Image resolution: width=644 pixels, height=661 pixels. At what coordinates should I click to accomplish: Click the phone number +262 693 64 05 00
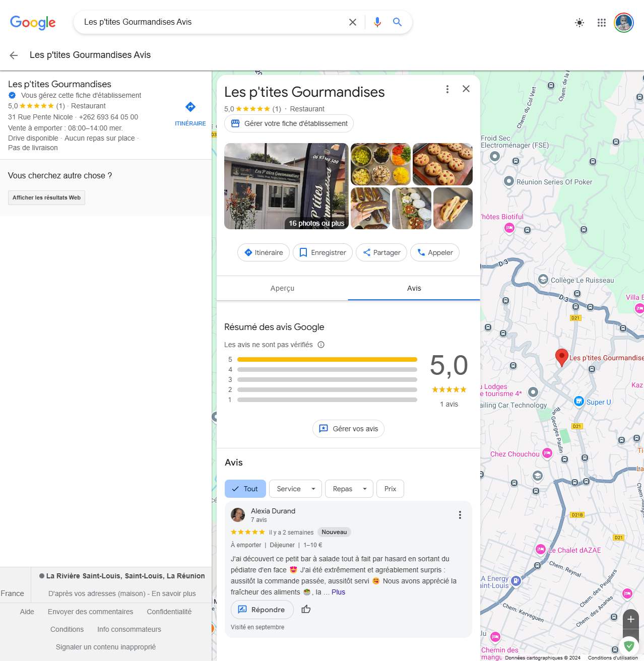pyautogui.click(x=108, y=117)
